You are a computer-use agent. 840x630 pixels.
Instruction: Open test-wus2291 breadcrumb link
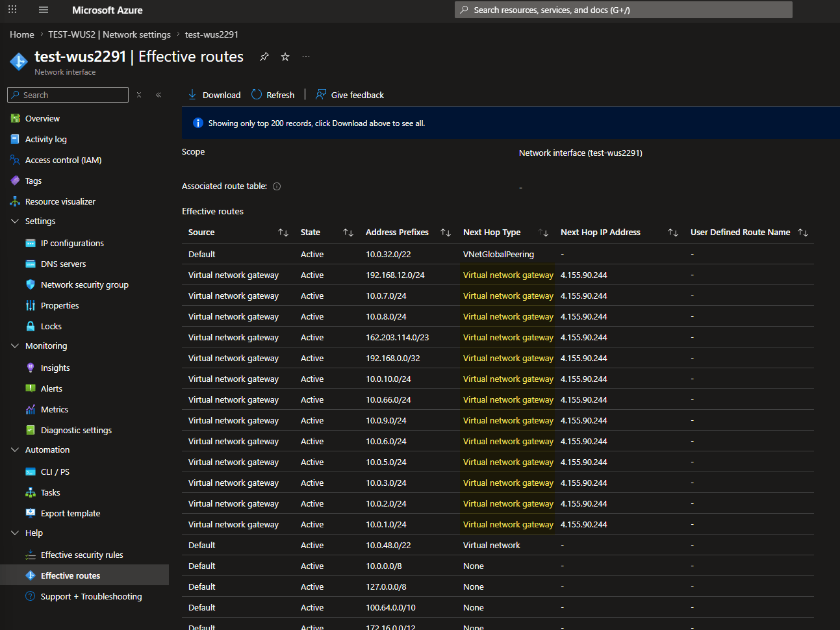[211, 34]
